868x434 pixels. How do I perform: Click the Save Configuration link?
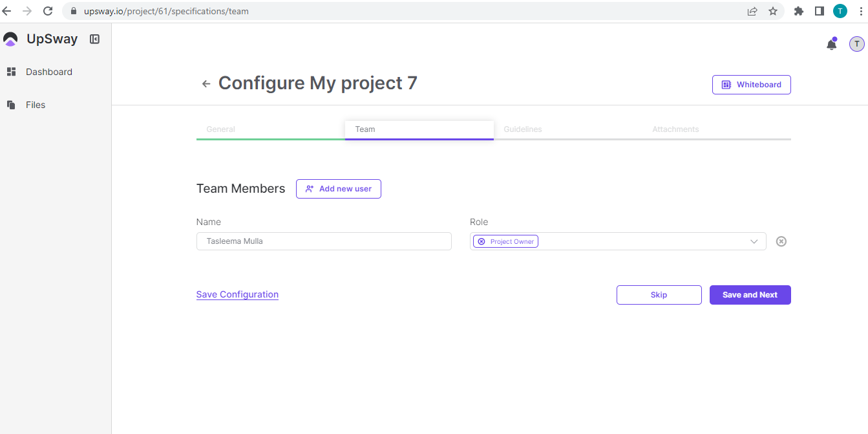(x=237, y=294)
